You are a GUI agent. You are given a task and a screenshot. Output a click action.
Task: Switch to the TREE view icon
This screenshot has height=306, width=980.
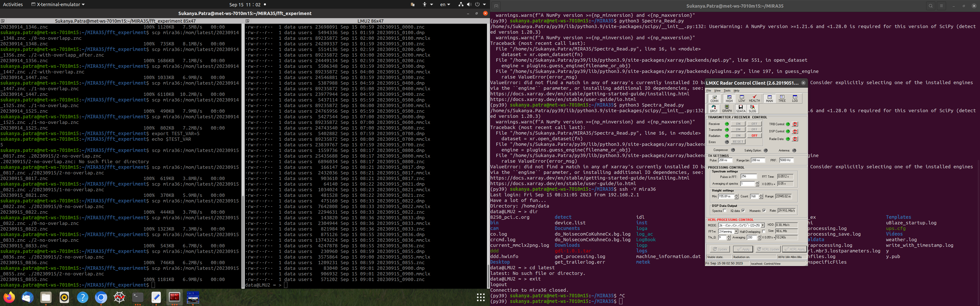[x=782, y=98]
